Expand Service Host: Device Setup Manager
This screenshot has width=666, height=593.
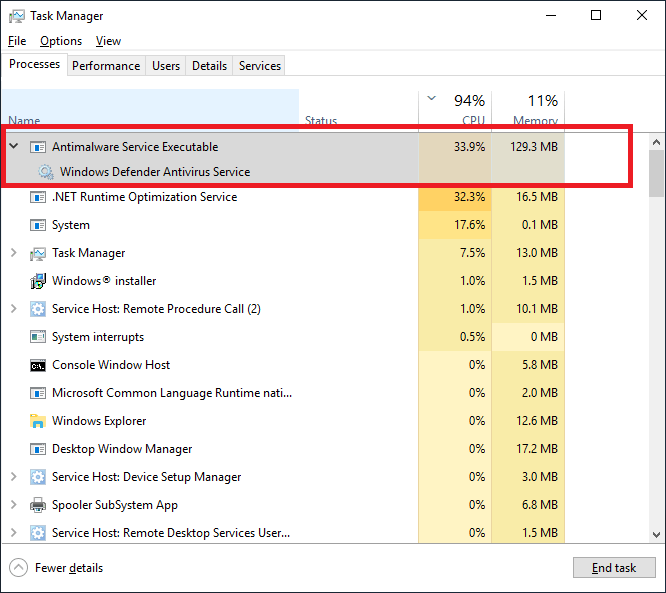pos(13,477)
